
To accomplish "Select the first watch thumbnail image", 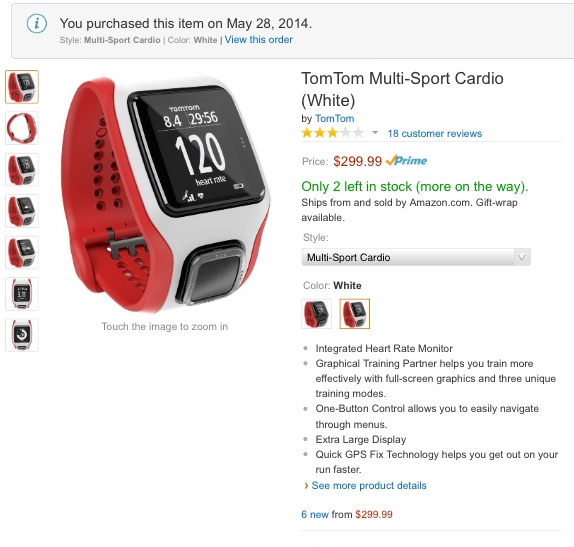I will (22, 87).
